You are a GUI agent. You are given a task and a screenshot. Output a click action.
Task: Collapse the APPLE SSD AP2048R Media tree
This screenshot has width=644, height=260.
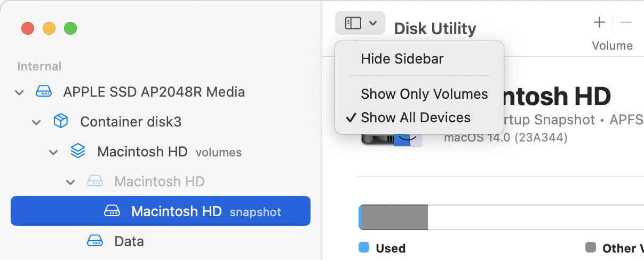click(x=19, y=92)
